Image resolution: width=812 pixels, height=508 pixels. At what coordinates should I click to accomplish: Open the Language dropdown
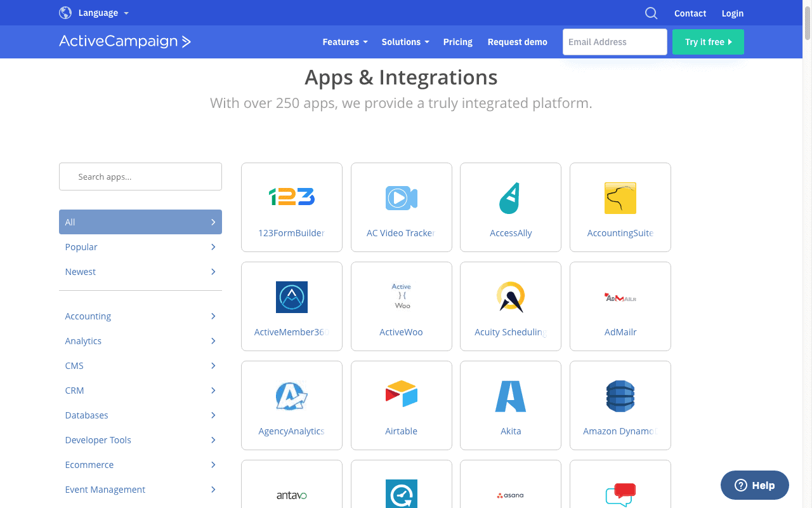(103, 13)
